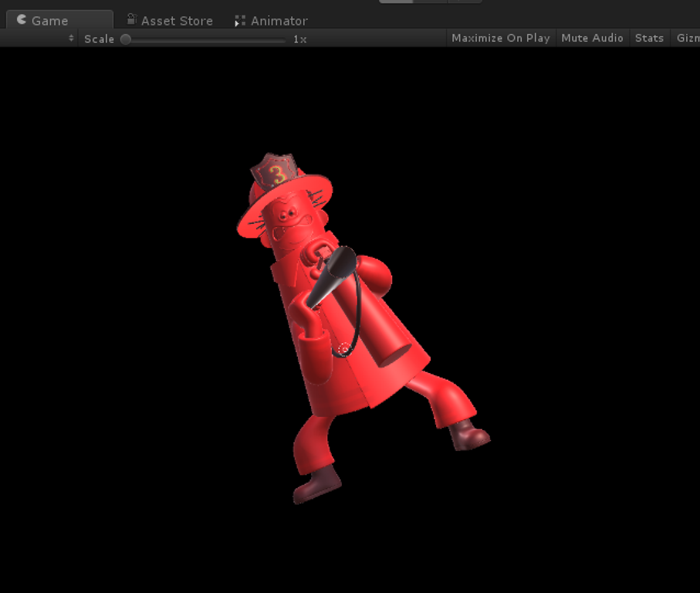The image size is (700, 593).
Task: Click the Scale slider handle
Action: pos(126,39)
